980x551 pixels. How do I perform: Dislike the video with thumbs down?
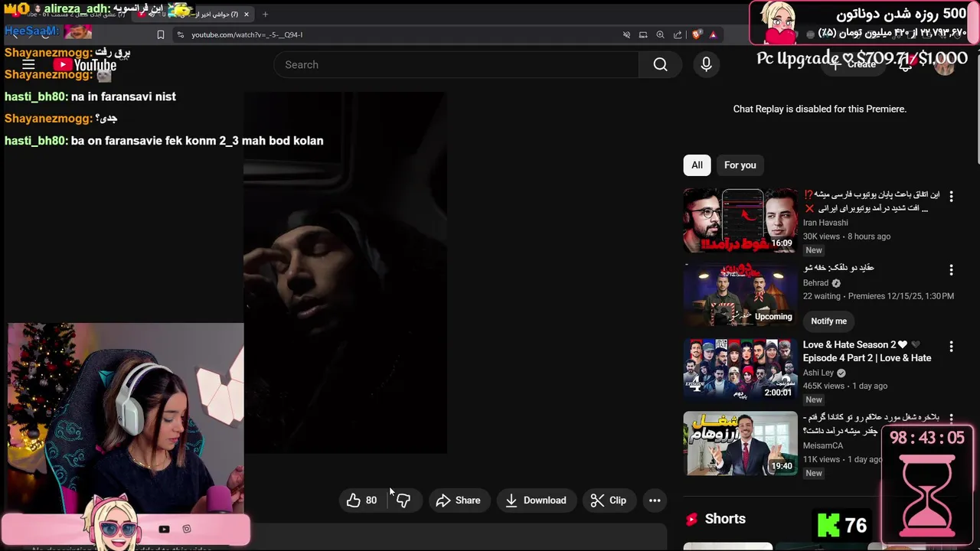coord(403,500)
